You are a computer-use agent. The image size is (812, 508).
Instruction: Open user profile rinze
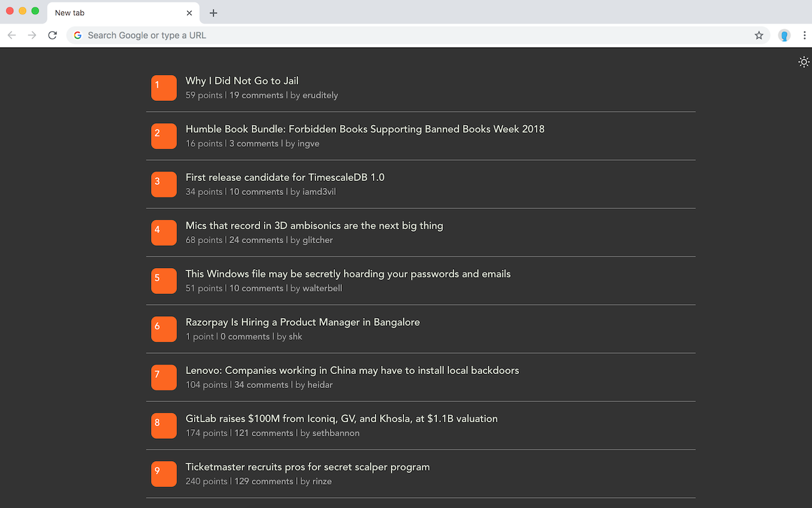pos(322,481)
